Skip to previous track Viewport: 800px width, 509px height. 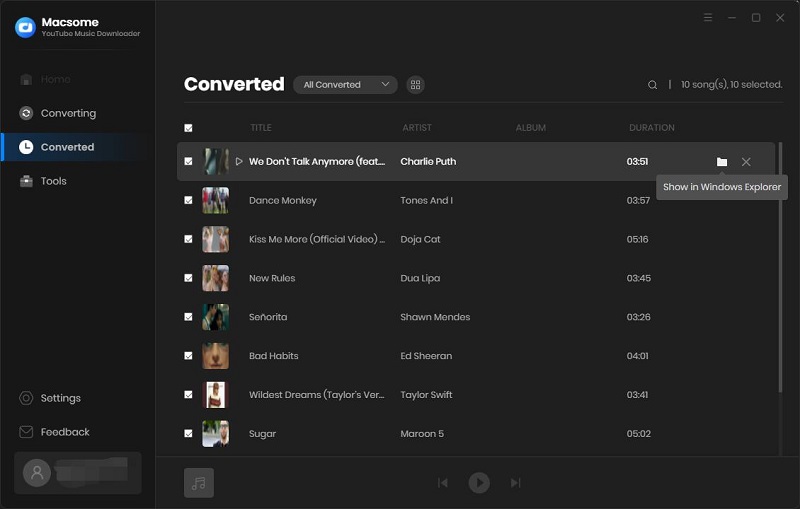click(443, 482)
